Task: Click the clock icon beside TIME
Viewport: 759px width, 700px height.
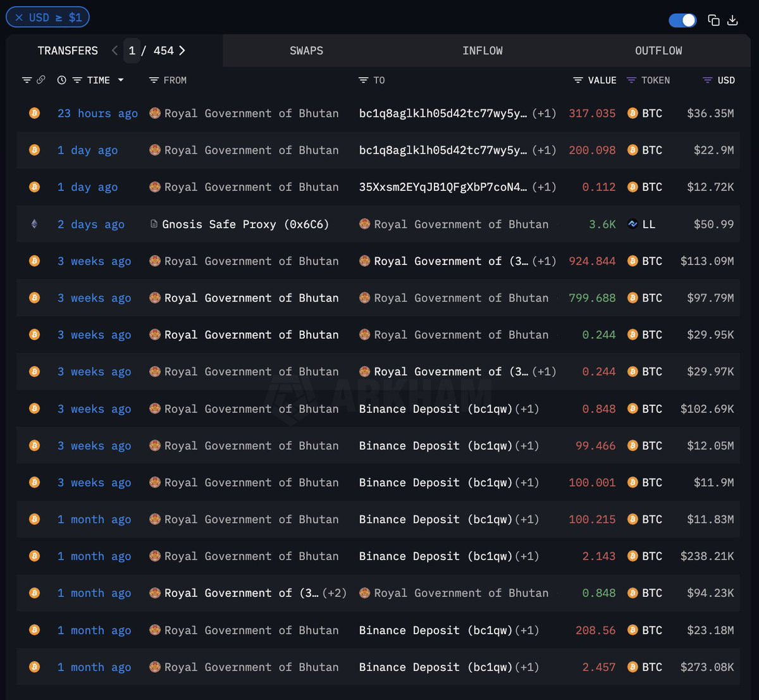Action: click(61, 80)
